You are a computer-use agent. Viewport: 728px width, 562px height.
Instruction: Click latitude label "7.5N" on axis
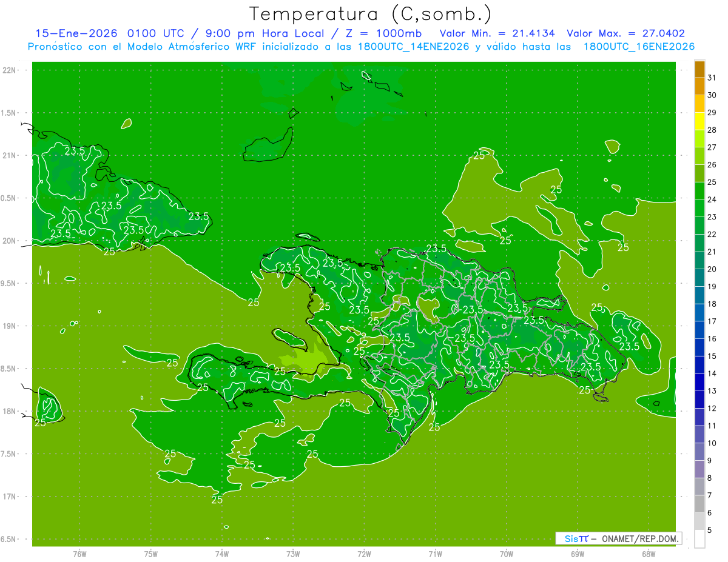(x=8, y=454)
